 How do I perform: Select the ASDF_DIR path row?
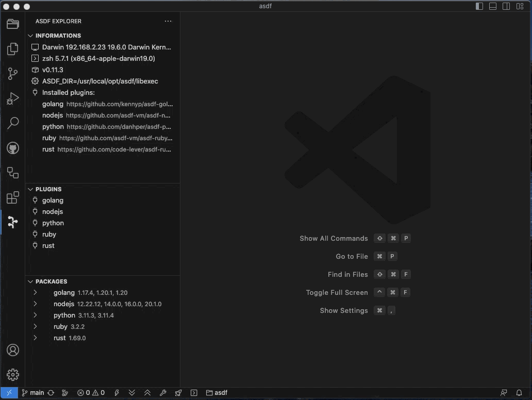point(103,81)
